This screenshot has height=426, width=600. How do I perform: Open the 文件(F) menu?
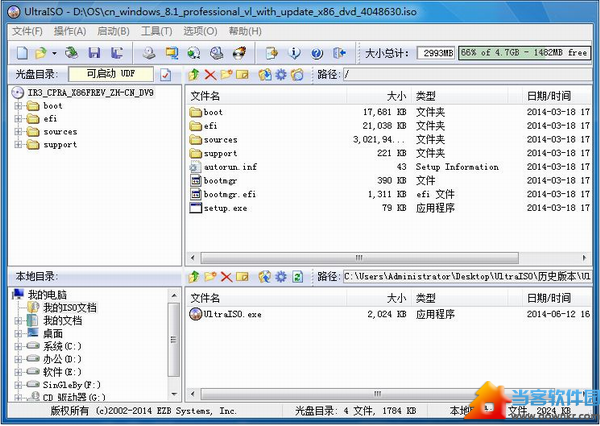27,31
